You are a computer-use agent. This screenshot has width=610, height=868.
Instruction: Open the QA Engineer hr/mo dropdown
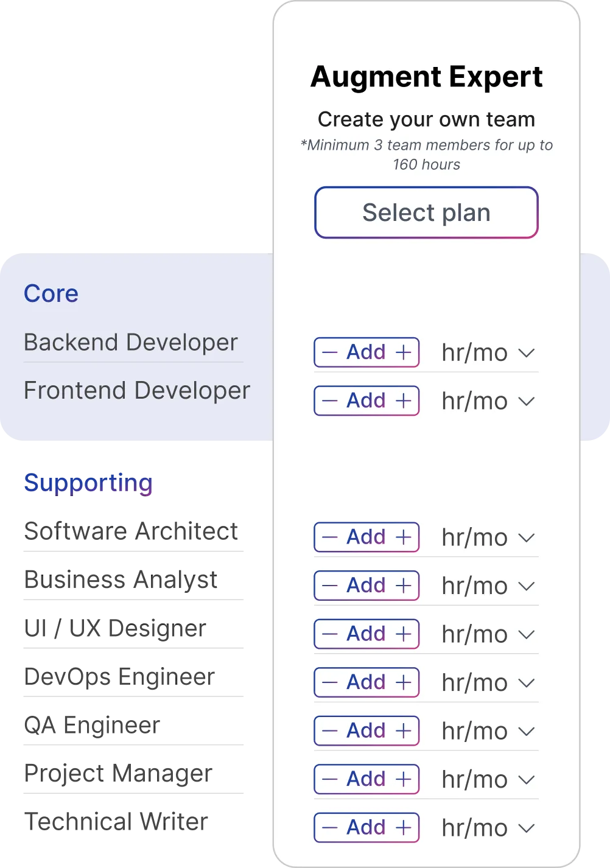tap(526, 732)
